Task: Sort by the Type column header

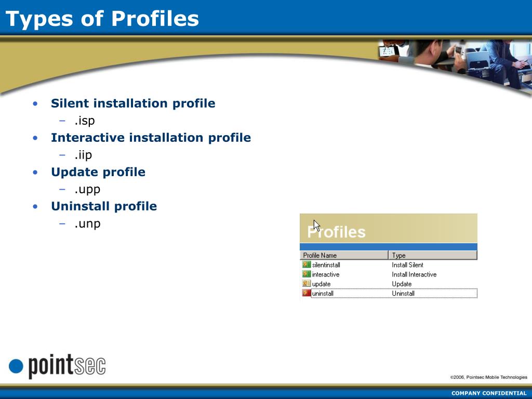Action: pyautogui.click(x=433, y=255)
